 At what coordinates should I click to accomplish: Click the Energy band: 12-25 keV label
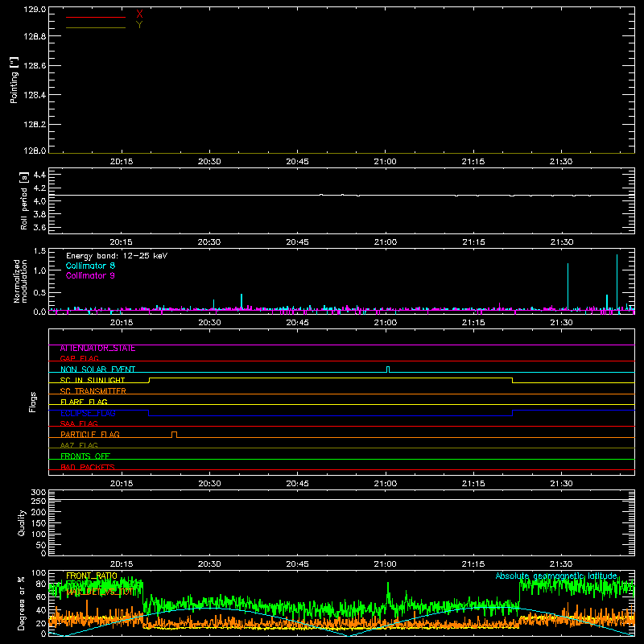117,256
